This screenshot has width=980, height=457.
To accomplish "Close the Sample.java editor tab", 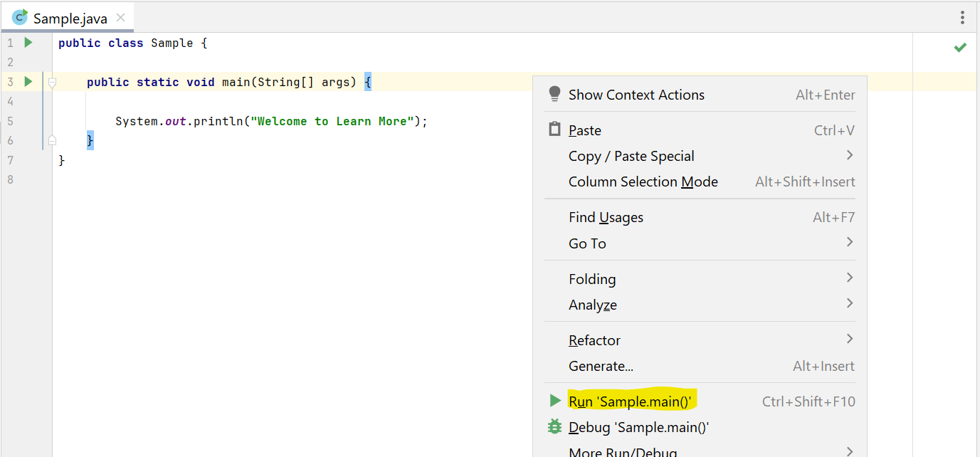I will [x=120, y=18].
